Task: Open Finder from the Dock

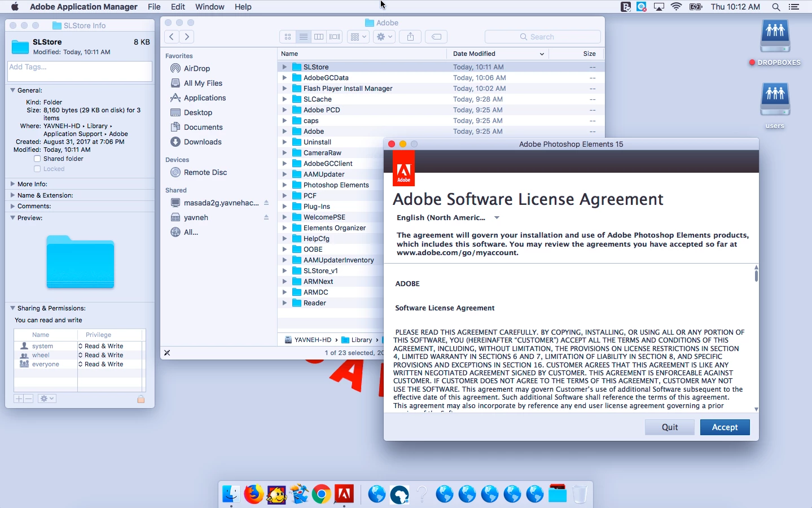Action: (231, 494)
